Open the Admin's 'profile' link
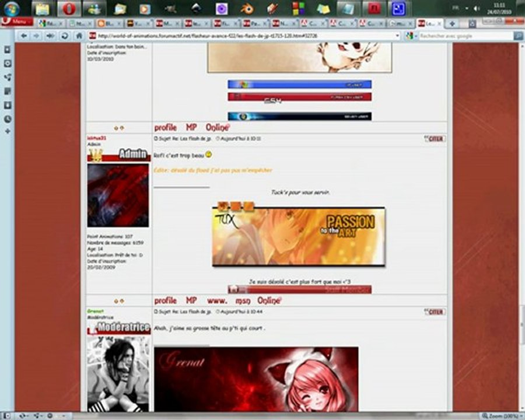The width and height of the screenshot is (525, 420). point(166,301)
